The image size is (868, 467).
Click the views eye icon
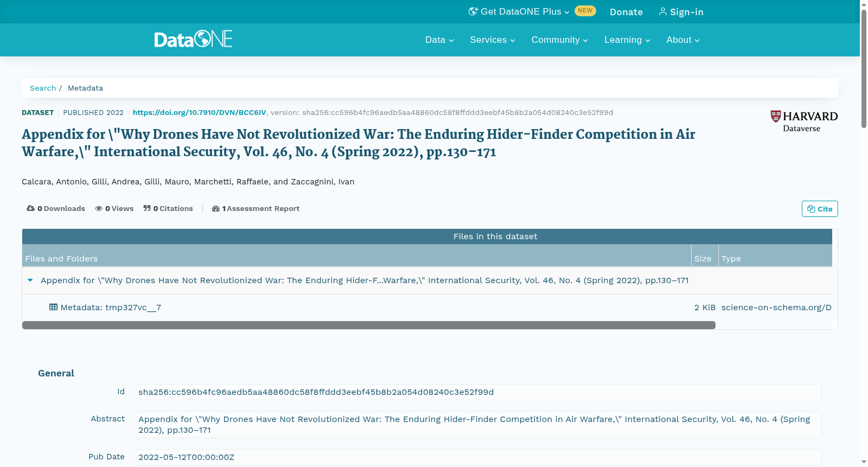(x=99, y=208)
